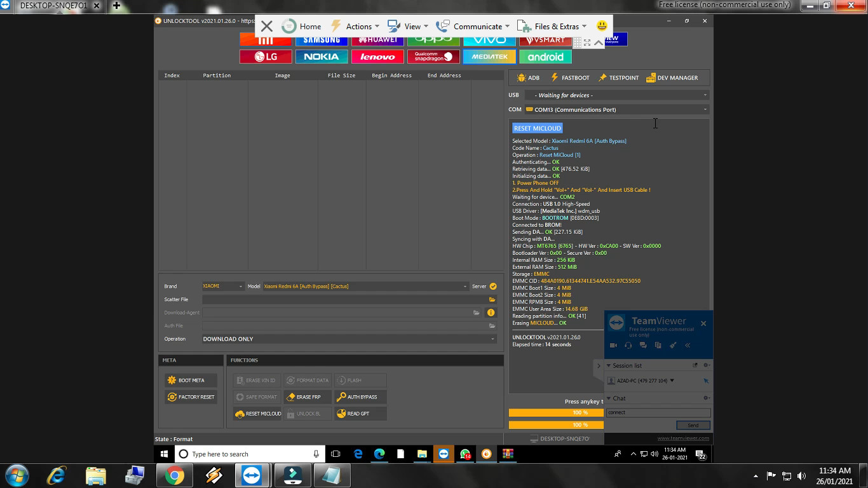Open the www.teamviewer.com link
Screen dimensions: 868x488
(683, 438)
